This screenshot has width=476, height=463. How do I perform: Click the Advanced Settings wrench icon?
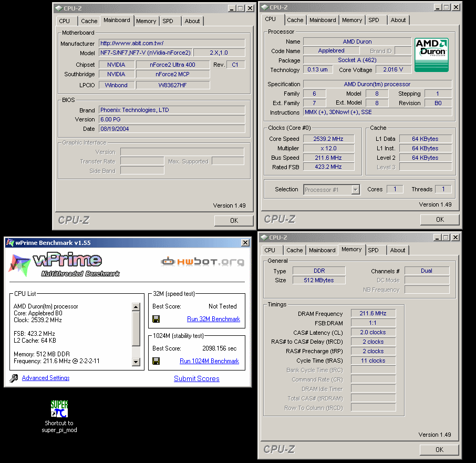14,378
